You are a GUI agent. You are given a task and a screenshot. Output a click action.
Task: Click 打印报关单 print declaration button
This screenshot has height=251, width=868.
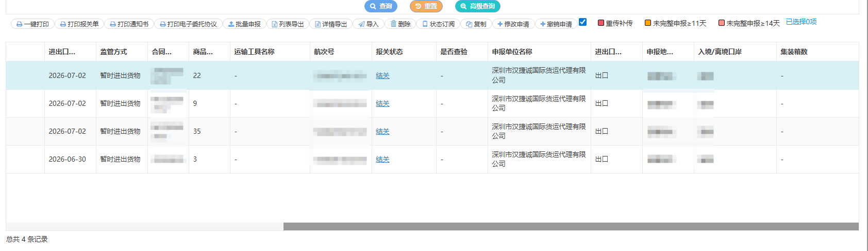pyautogui.click(x=79, y=24)
